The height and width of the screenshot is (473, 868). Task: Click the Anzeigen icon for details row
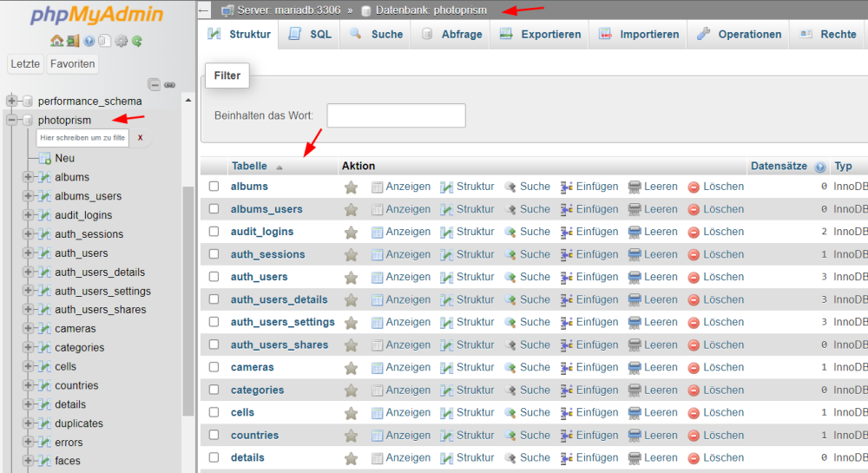377,458
